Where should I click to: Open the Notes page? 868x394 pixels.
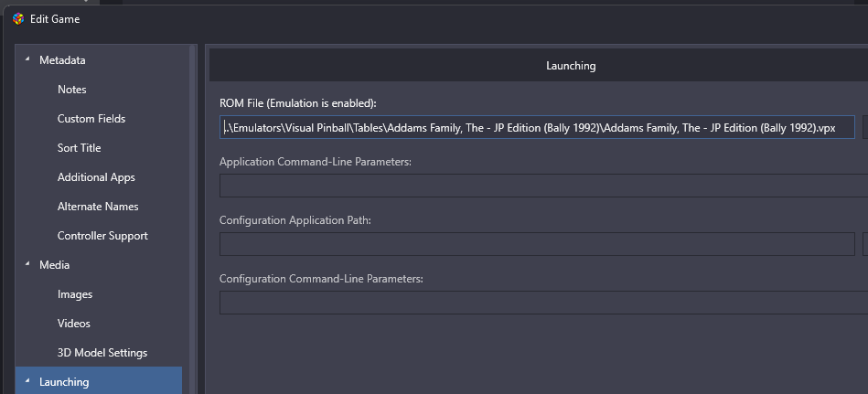72,89
